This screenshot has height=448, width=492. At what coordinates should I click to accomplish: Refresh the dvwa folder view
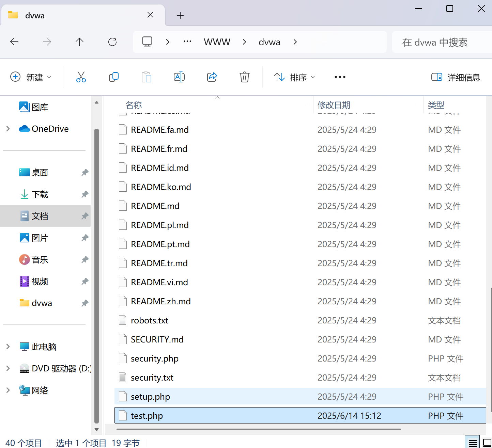click(112, 42)
